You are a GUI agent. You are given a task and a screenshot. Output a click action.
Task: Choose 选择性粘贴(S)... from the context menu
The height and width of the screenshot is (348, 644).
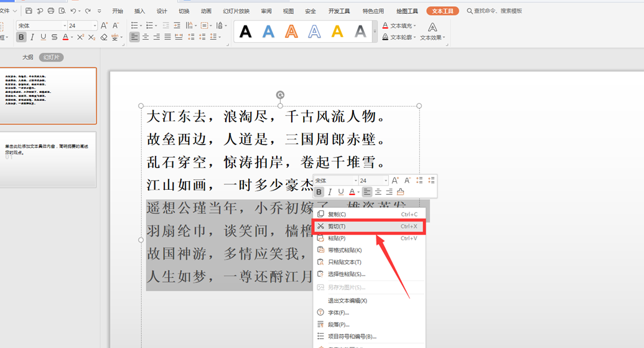[x=369, y=274]
